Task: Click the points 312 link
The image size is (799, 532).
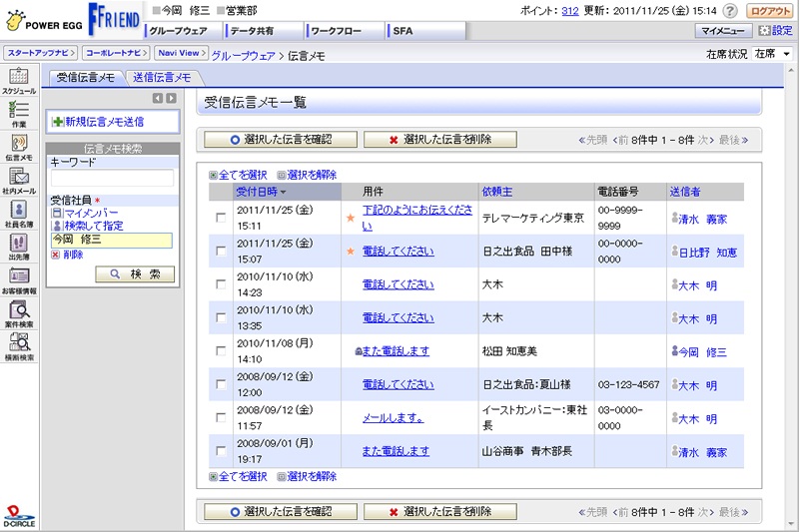Action: [569, 11]
